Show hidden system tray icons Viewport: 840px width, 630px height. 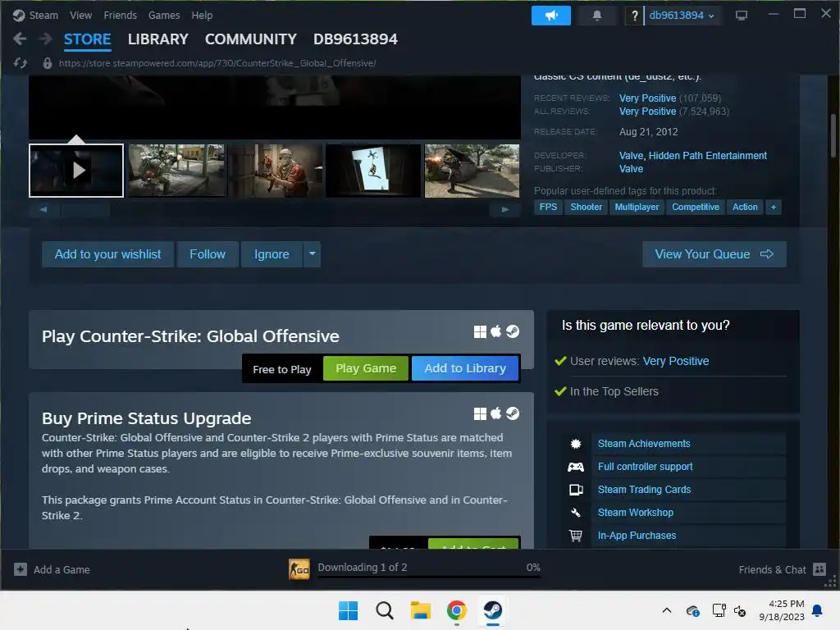pyautogui.click(x=667, y=610)
